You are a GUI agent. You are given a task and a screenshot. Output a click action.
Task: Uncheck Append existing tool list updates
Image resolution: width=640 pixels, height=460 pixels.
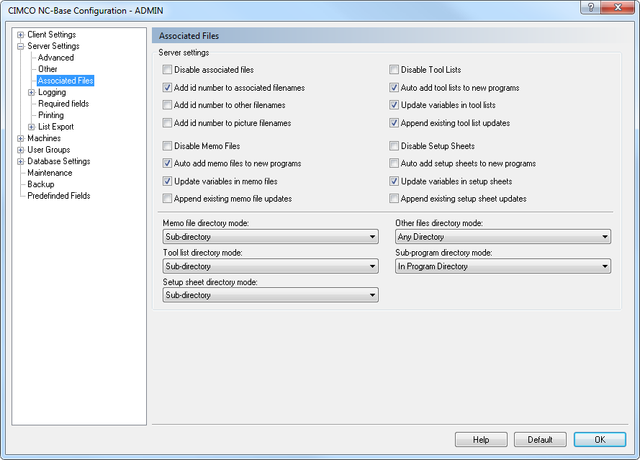click(393, 123)
